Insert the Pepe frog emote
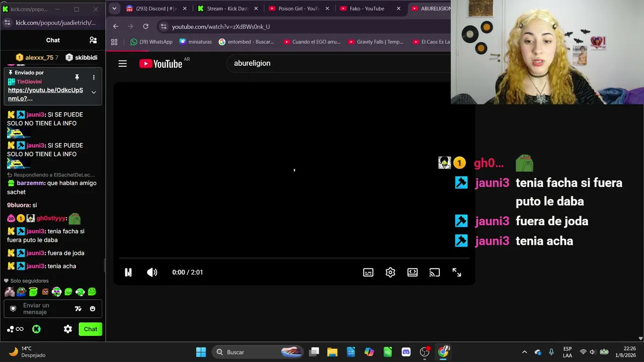Screen dimensions: 644x362 tap(21, 292)
